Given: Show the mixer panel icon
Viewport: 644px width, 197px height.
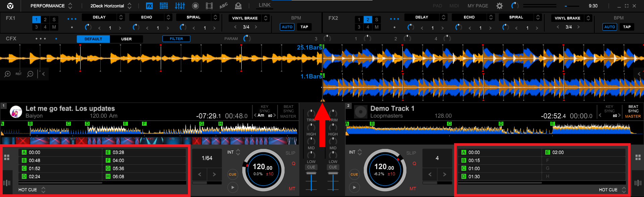Looking at the screenshot, I should (180, 6).
